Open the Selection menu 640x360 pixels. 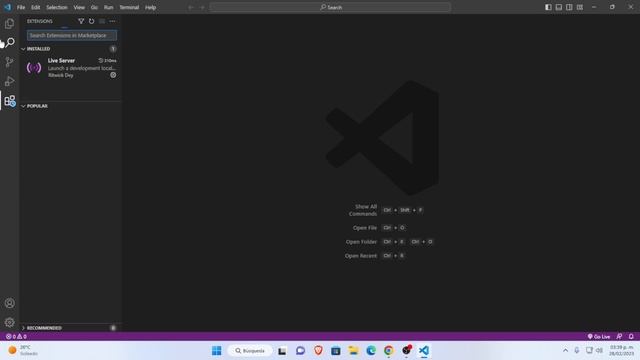[57, 7]
